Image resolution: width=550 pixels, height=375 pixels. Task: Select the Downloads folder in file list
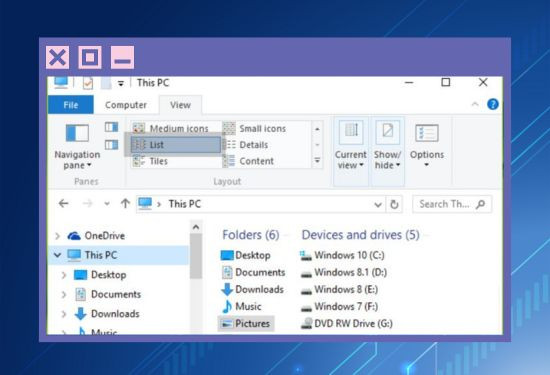tap(253, 289)
